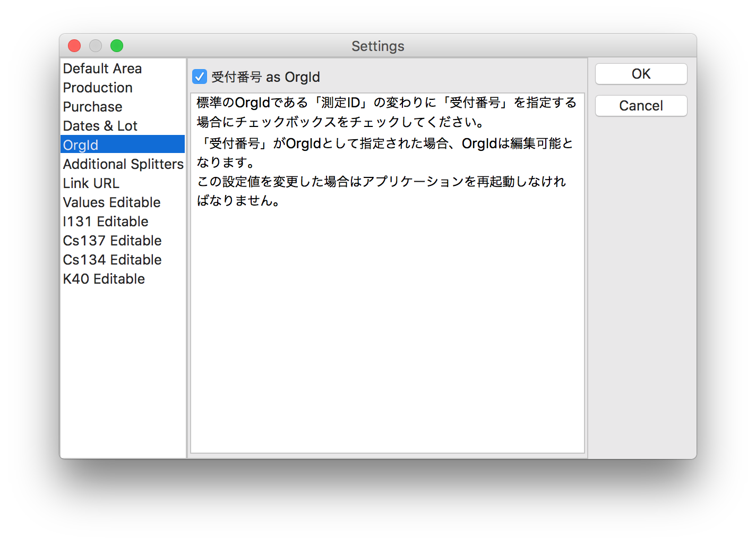Open the Production settings category
The image size is (756, 544).
coord(123,88)
